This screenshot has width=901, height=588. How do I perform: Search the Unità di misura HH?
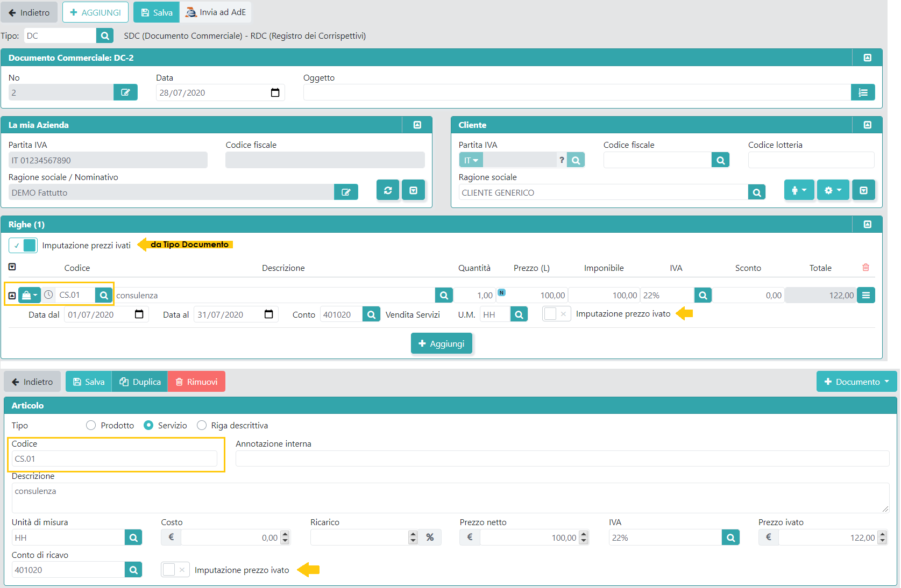pos(133,537)
